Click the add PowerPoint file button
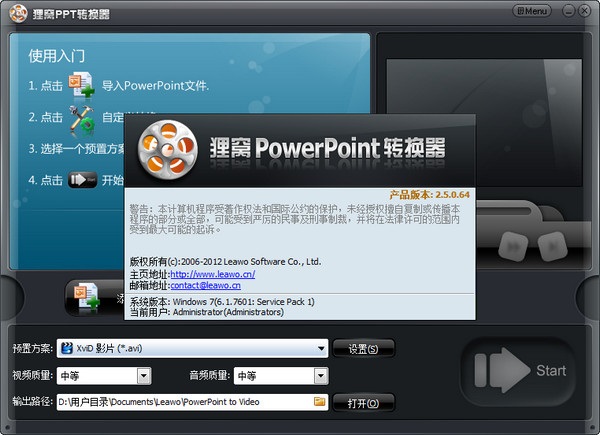The height and width of the screenshot is (435, 600). 95,298
